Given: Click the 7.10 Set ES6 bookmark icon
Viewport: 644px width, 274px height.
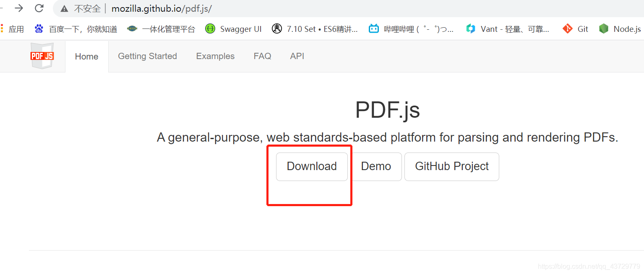Looking at the screenshot, I should 276,29.
